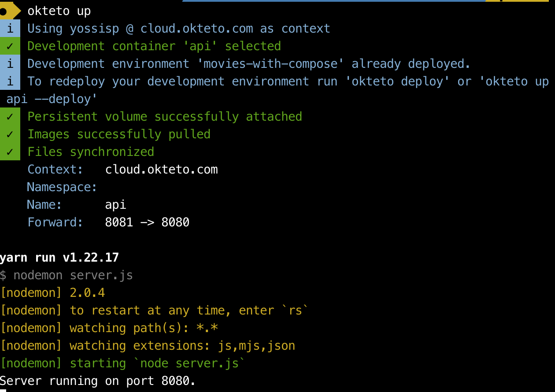Click 'Server running on port 8080.' output
This screenshot has height=392, width=555.
pos(98,381)
